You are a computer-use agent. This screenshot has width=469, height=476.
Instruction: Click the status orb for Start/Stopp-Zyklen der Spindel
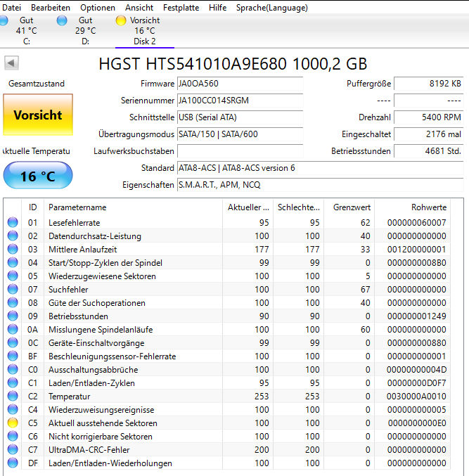pyautogui.click(x=13, y=262)
